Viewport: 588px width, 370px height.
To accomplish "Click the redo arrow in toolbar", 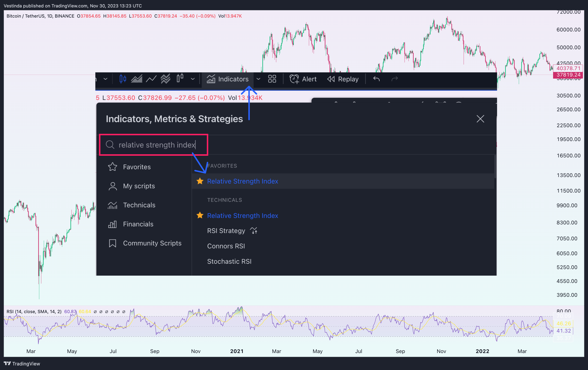I will (395, 79).
